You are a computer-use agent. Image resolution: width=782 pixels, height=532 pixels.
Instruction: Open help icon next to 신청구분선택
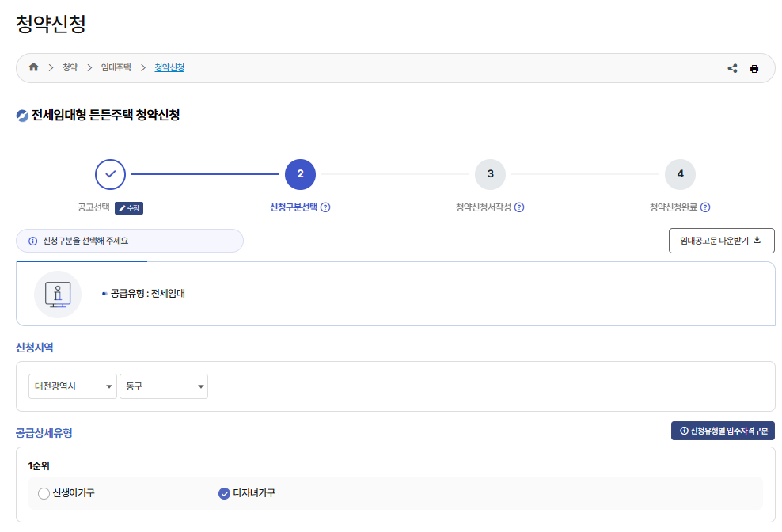click(x=325, y=207)
